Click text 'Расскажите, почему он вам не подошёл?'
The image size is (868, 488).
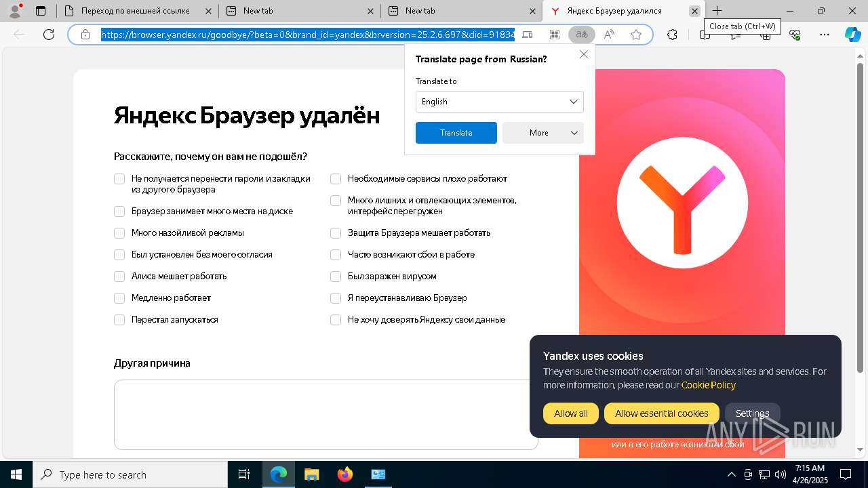[x=210, y=157]
